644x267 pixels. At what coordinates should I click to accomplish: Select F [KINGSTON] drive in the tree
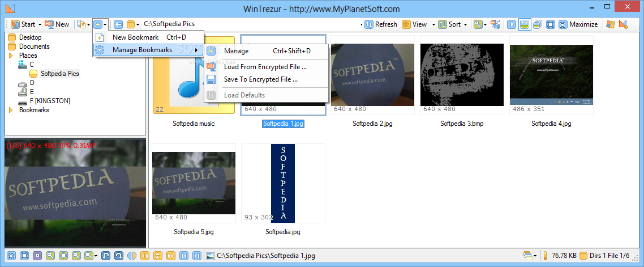[x=49, y=101]
